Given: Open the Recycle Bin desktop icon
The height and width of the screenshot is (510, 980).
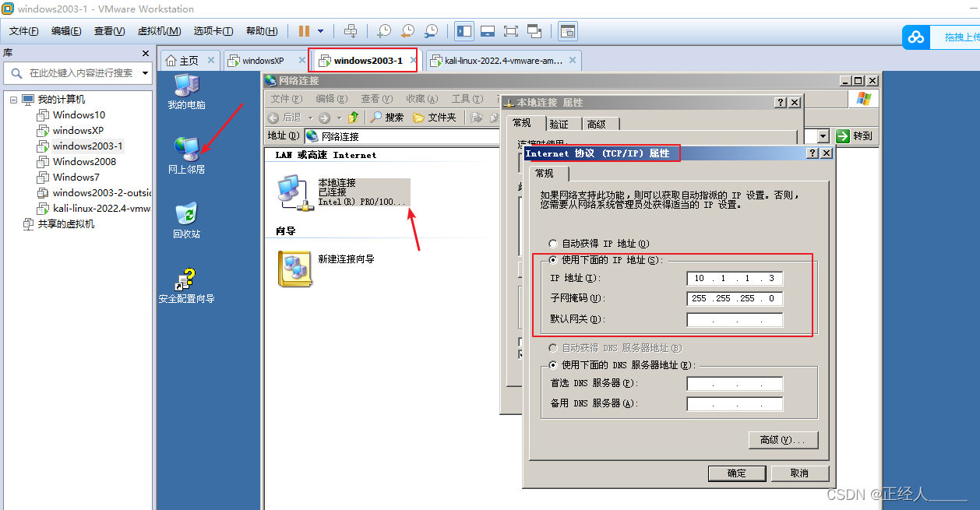Looking at the screenshot, I should click(x=186, y=220).
